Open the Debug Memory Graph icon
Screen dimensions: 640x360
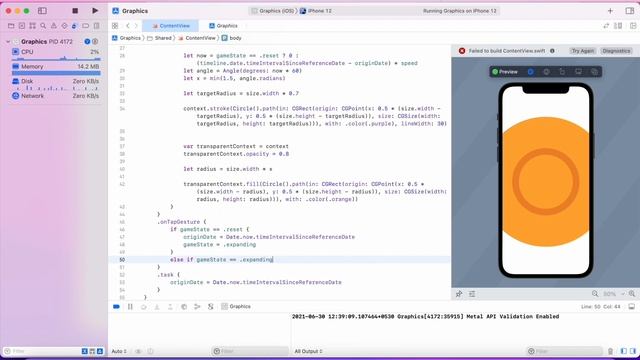tap(197, 307)
